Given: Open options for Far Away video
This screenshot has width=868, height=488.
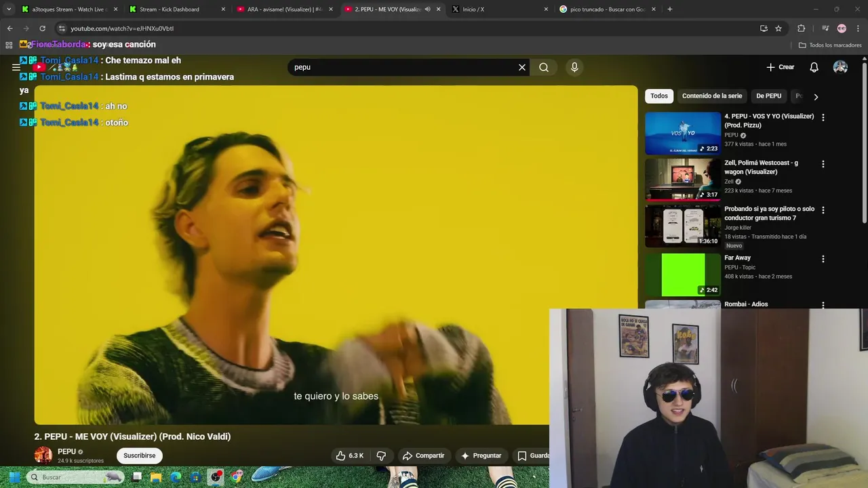Looking at the screenshot, I should pyautogui.click(x=823, y=259).
